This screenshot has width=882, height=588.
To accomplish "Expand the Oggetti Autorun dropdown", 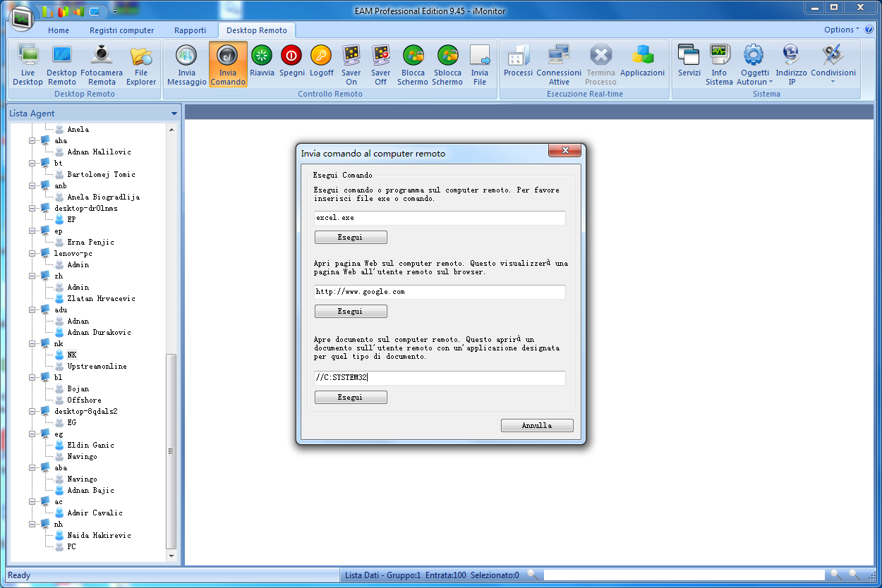I will point(754,82).
